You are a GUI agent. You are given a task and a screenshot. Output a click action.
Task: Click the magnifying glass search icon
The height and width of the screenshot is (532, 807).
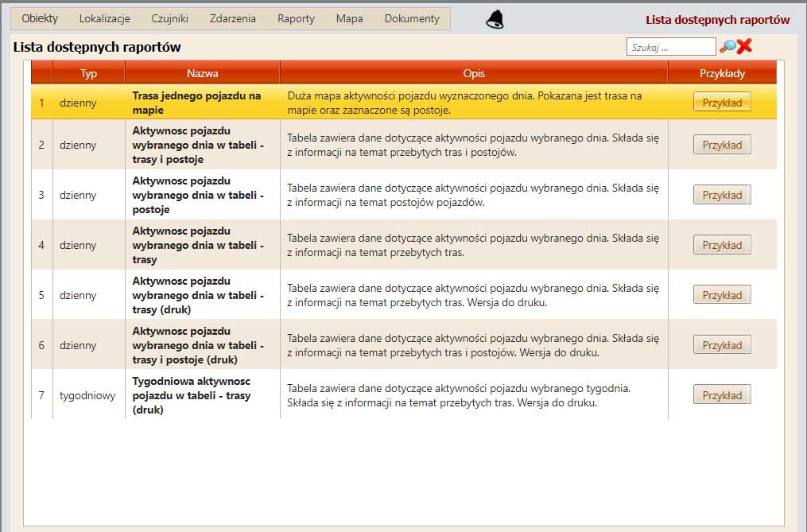pyautogui.click(x=727, y=46)
